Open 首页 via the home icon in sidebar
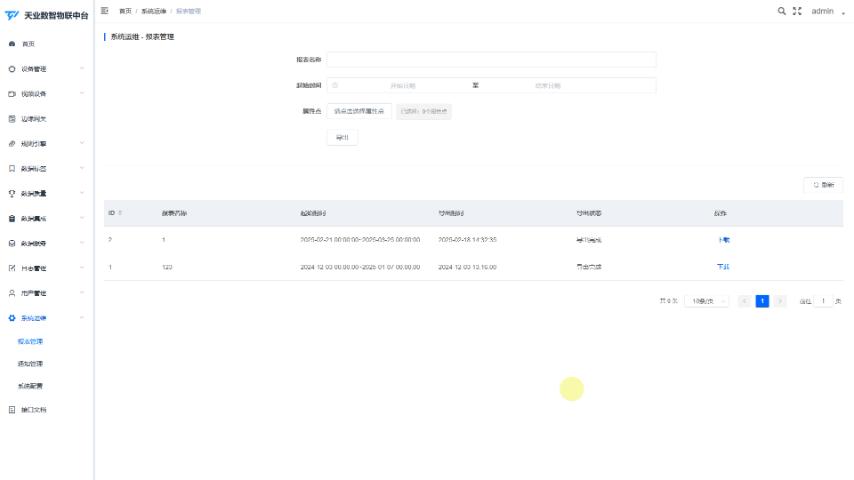 [12, 44]
